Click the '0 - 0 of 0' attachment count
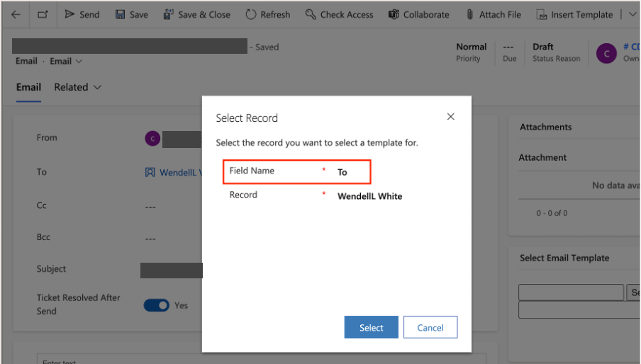 pyautogui.click(x=552, y=213)
